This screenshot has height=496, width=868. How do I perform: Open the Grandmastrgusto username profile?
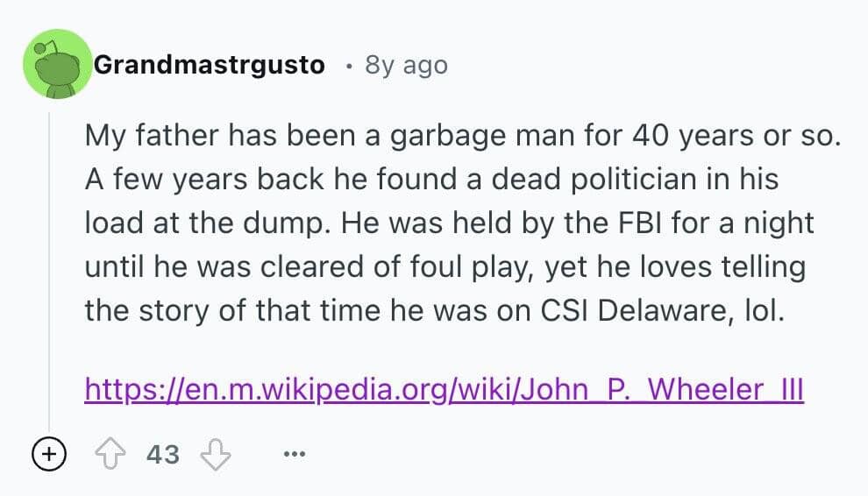209,65
